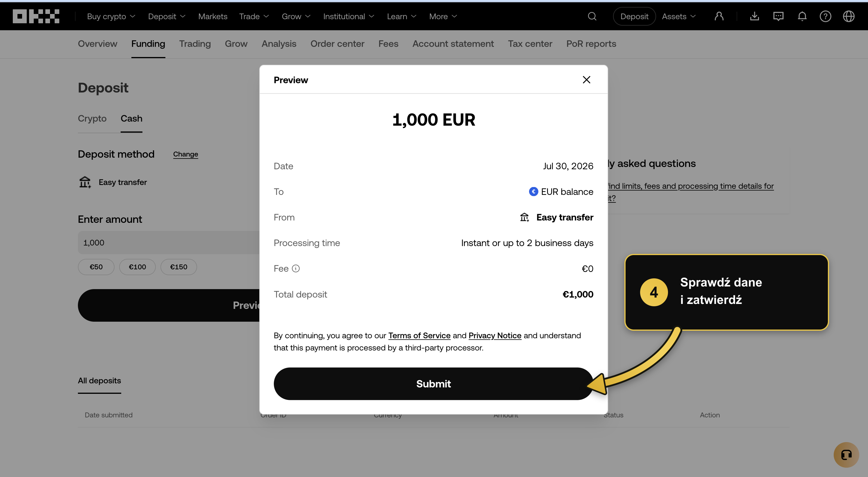Viewport: 868px width, 477px height.
Task: Click the OKX logo
Action: [x=36, y=16]
